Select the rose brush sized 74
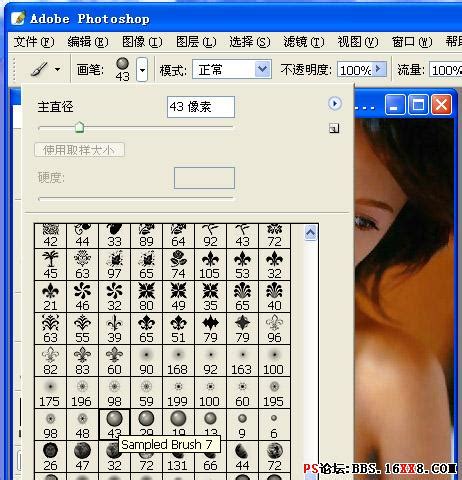Image resolution: width=462 pixels, height=480 pixels. click(x=178, y=265)
